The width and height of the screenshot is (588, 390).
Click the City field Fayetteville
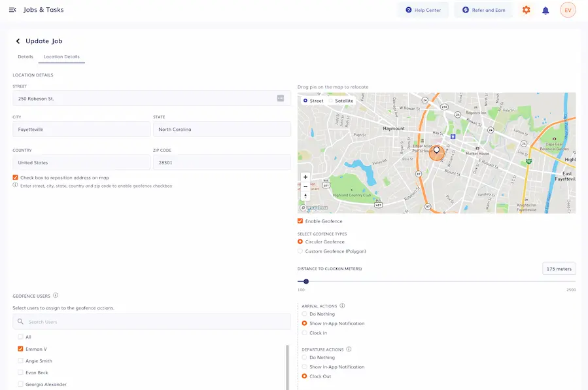coord(81,129)
